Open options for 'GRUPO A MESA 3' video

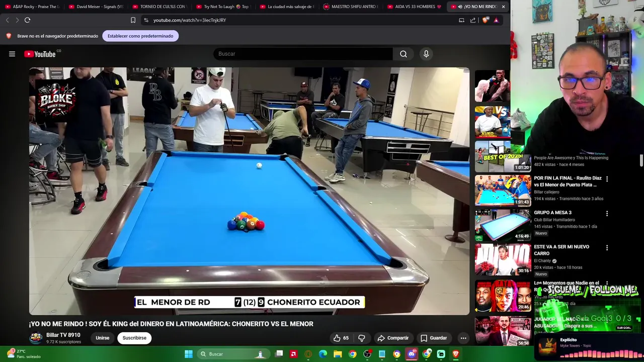click(x=607, y=213)
